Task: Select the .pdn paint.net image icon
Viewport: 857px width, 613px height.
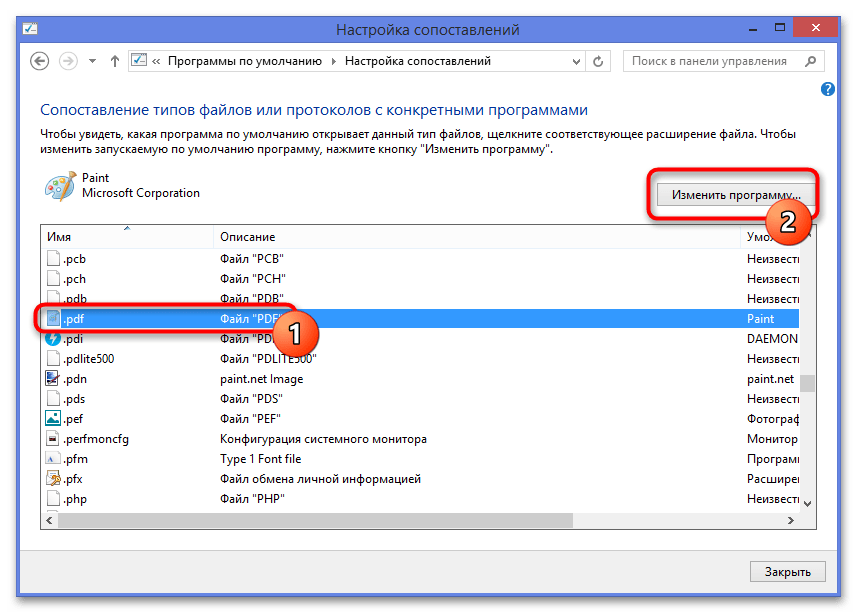Action: 54,379
